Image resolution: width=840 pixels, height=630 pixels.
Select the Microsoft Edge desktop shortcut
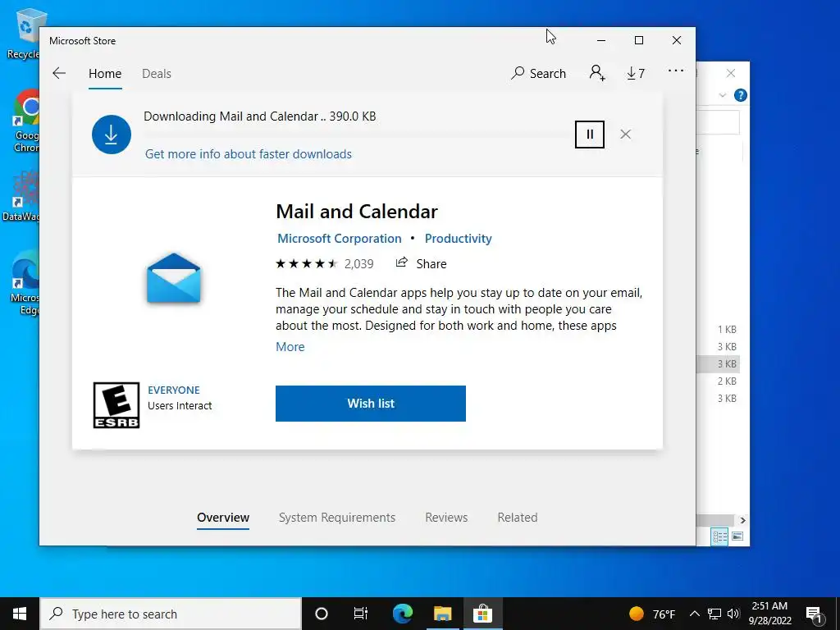(x=25, y=283)
